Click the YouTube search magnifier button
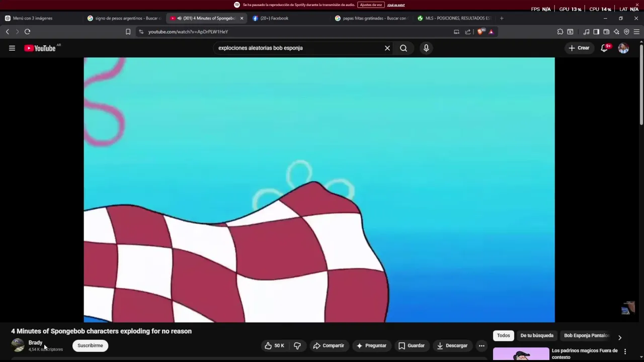Viewport: 644px width, 362px height. pyautogui.click(x=404, y=48)
